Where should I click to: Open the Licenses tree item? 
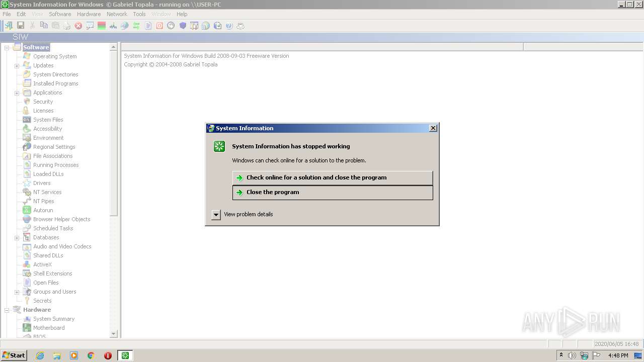pyautogui.click(x=43, y=111)
